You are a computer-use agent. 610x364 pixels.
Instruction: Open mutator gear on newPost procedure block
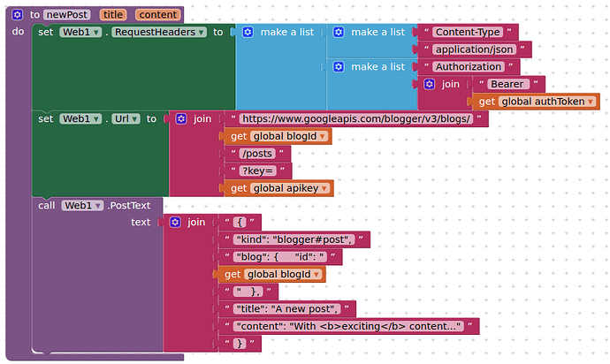pos(17,15)
